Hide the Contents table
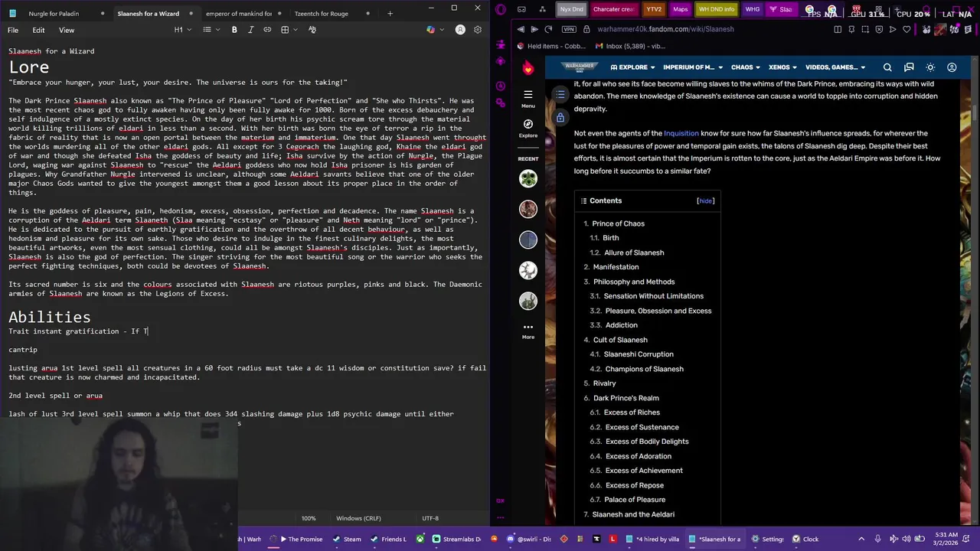980x551 pixels. pyautogui.click(x=705, y=201)
